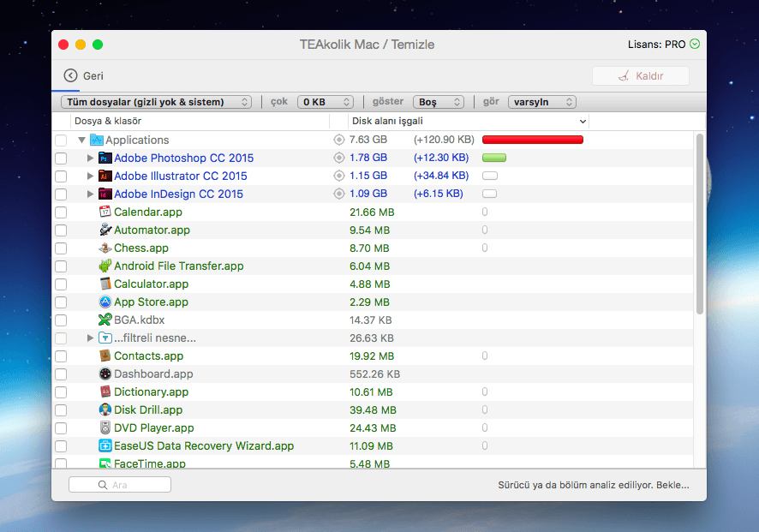Screen dimensions: 759x532
Task: Click the green Photoshop usage bar
Action: pos(494,158)
